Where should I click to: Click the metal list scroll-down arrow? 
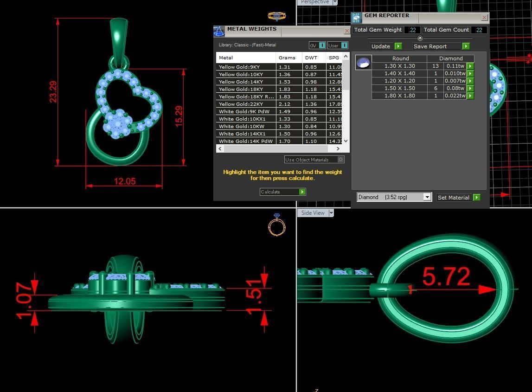(x=346, y=141)
